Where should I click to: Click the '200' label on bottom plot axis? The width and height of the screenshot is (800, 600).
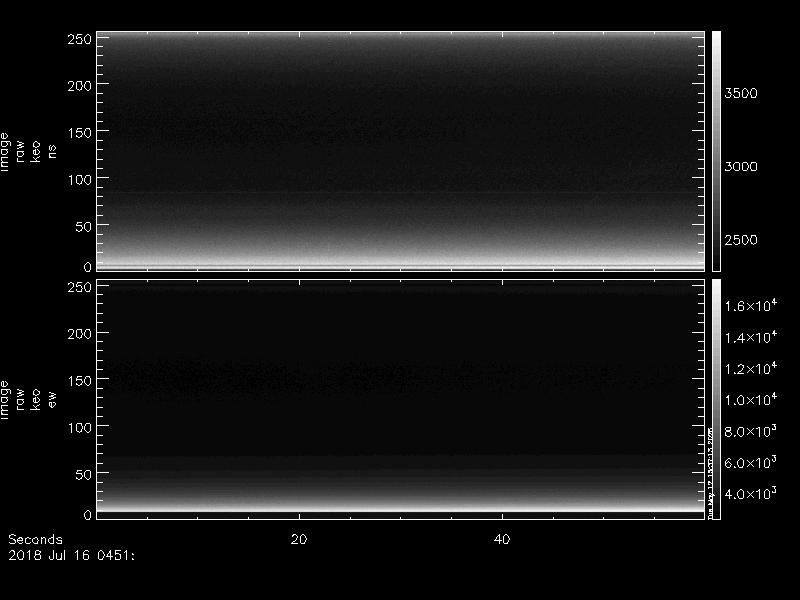pos(80,334)
